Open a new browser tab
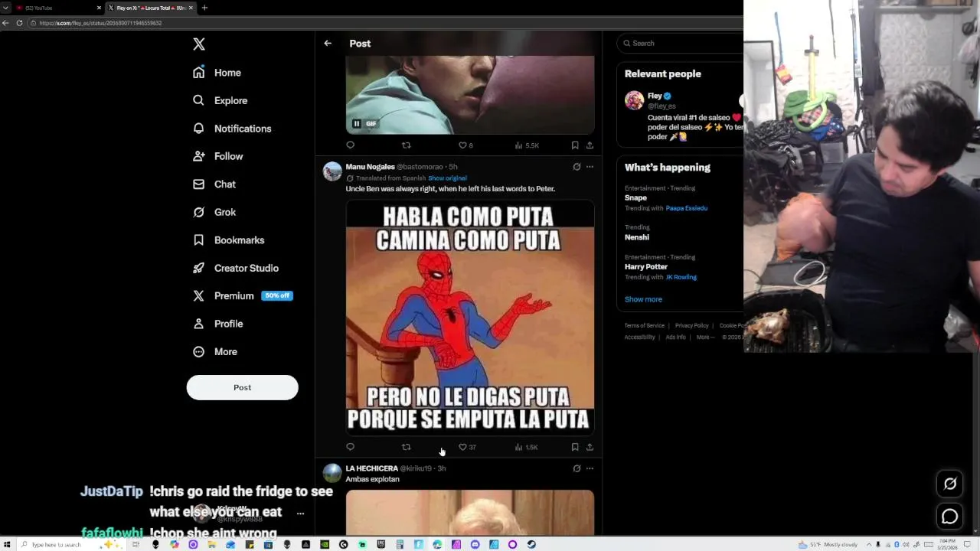The height and width of the screenshot is (551, 980). (x=204, y=8)
